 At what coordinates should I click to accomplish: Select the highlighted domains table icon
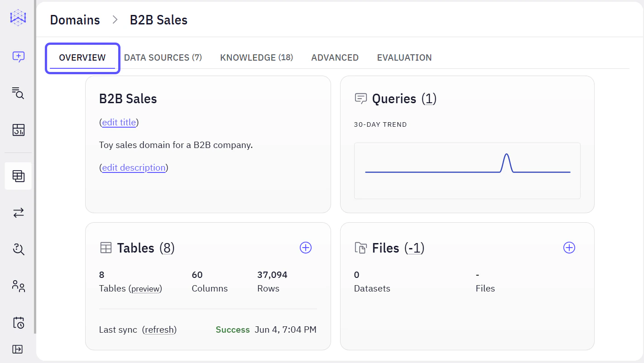[17, 176]
